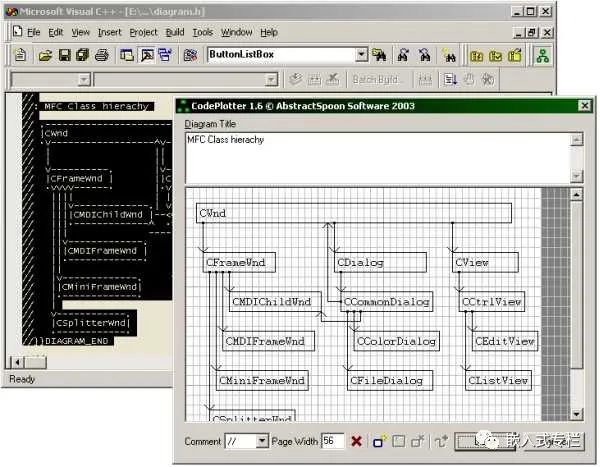Click the diagram canvas vertical scrollbar
Viewport: 600px width, 467px height.
(x=577, y=300)
